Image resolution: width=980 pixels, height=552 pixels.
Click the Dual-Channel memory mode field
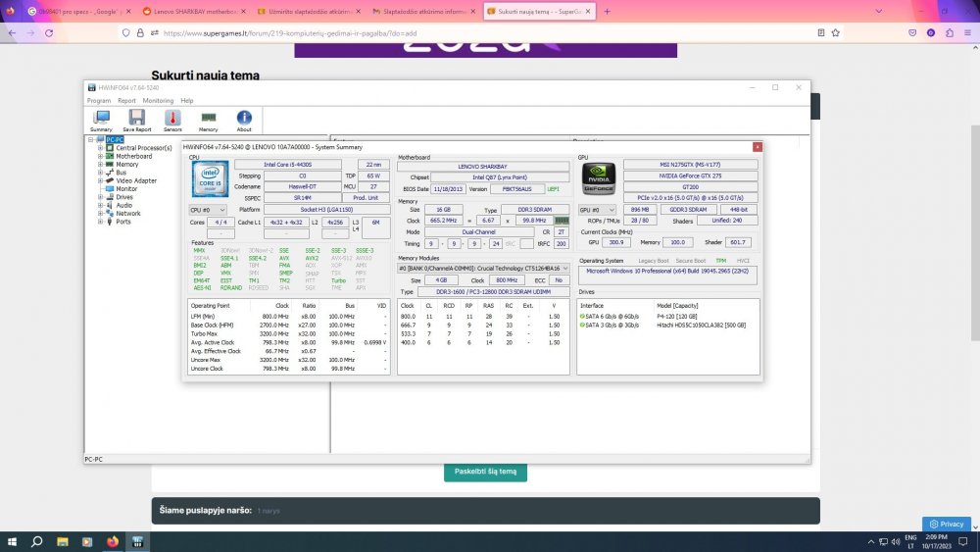coord(479,232)
